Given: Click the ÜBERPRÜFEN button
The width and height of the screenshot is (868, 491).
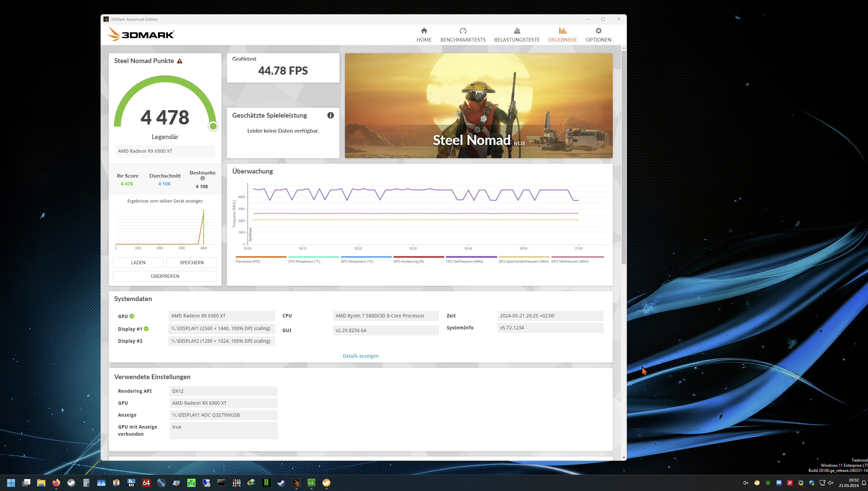Looking at the screenshot, I should click(165, 276).
